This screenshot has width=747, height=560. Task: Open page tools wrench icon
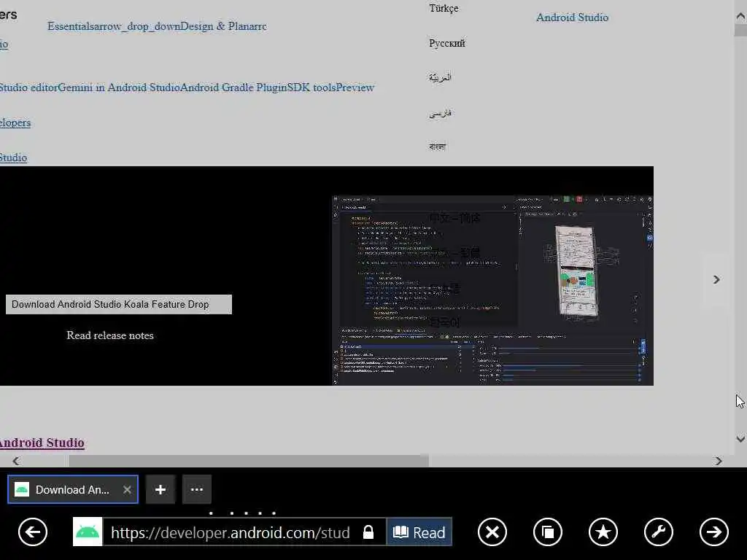tap(659, 532)
